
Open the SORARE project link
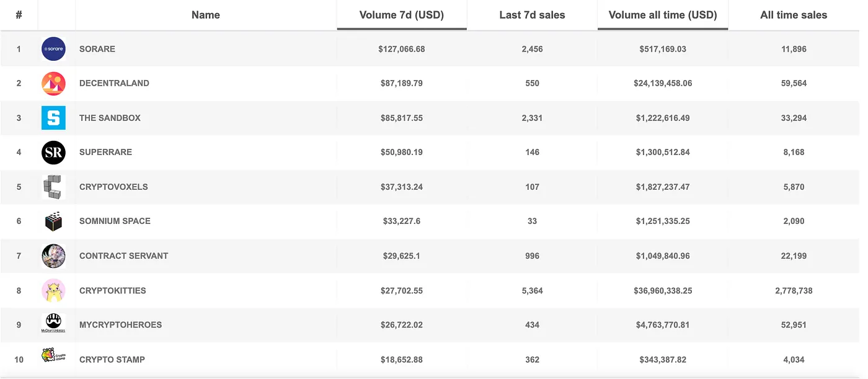[x=97, y=49]
